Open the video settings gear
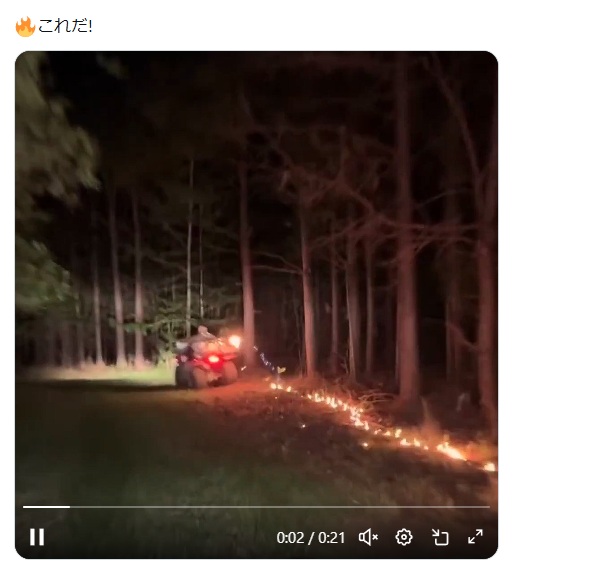 [404, 537]
